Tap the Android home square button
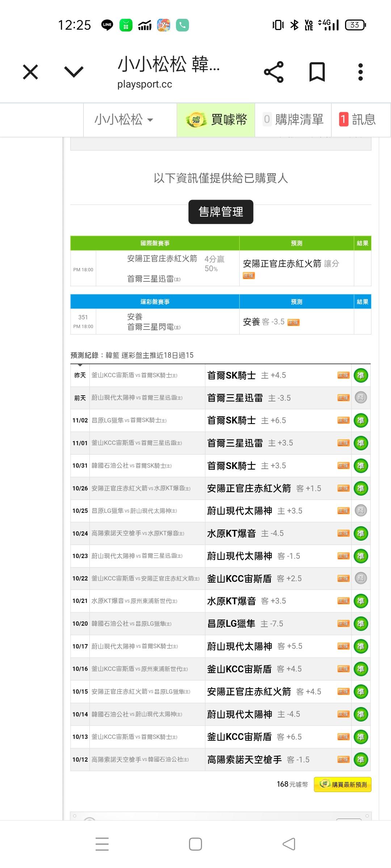391x868 pixels. click(x=195, y=844)
